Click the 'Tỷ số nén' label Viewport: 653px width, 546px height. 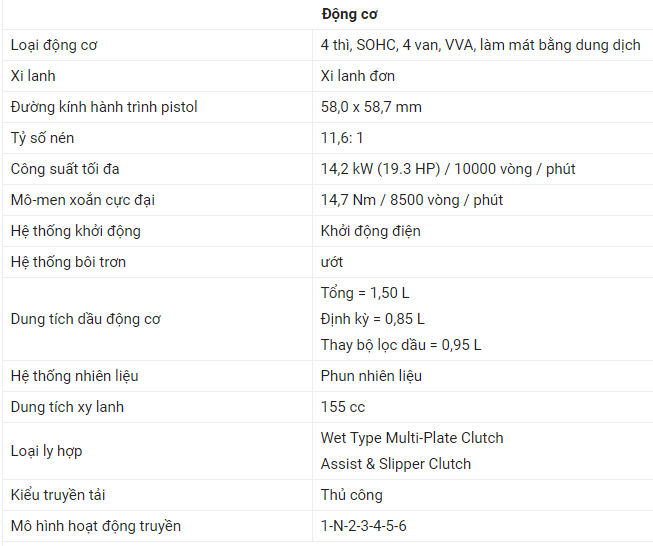pos(42,138)
